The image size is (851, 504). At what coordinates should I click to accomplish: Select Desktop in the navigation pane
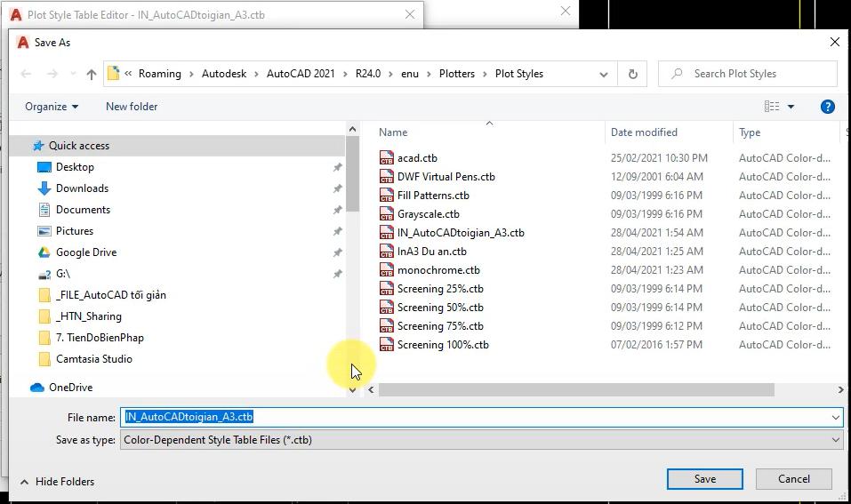tap(75, 167)
